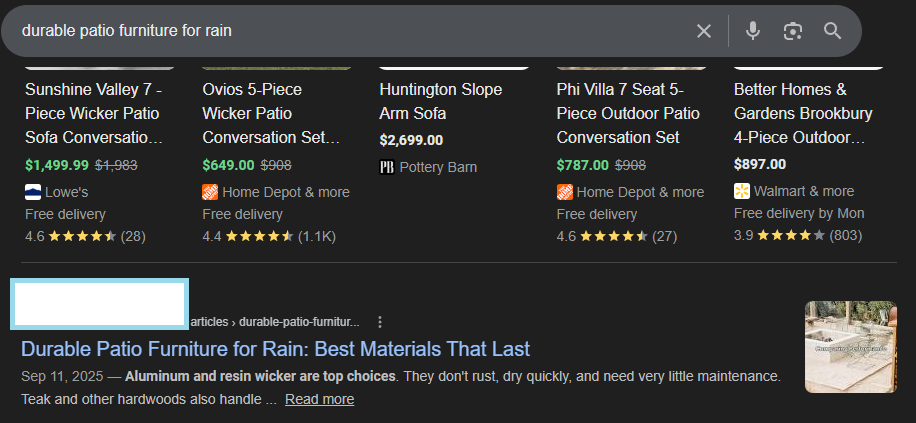Viewport: 916px width, 423px height.
Task: Start voice search with microphone icon
Action: [x=753, y=31]
